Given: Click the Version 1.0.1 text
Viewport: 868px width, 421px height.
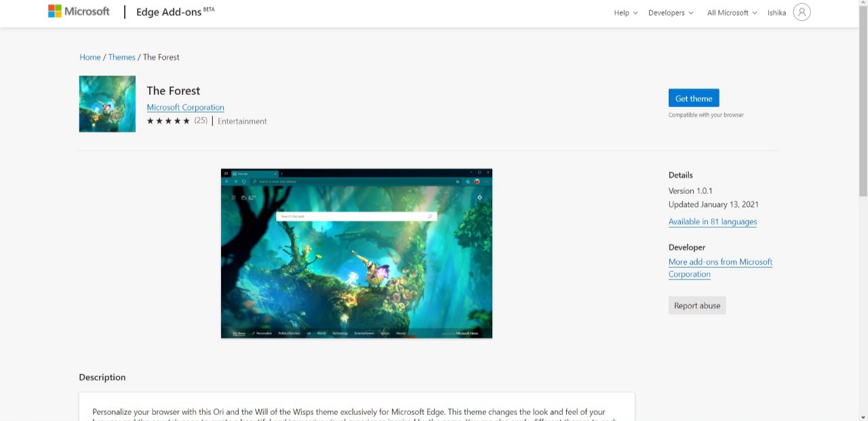Looking at the screenshot, I should (690, 191).
